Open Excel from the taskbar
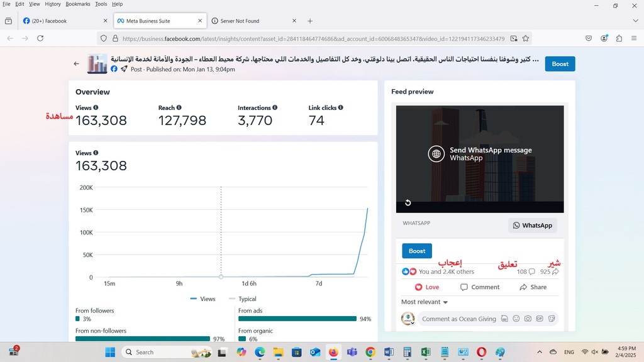This screenshot has height=362, width=644. coord(426,352)
